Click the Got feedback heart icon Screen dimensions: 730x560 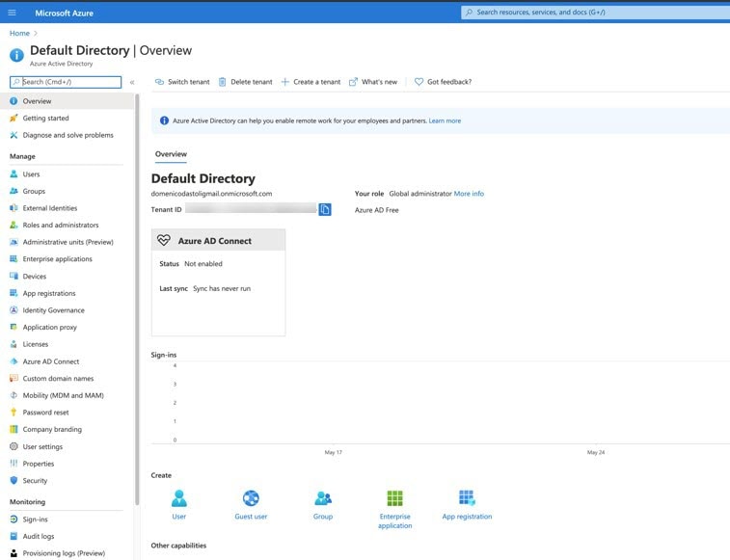[419, 82]
